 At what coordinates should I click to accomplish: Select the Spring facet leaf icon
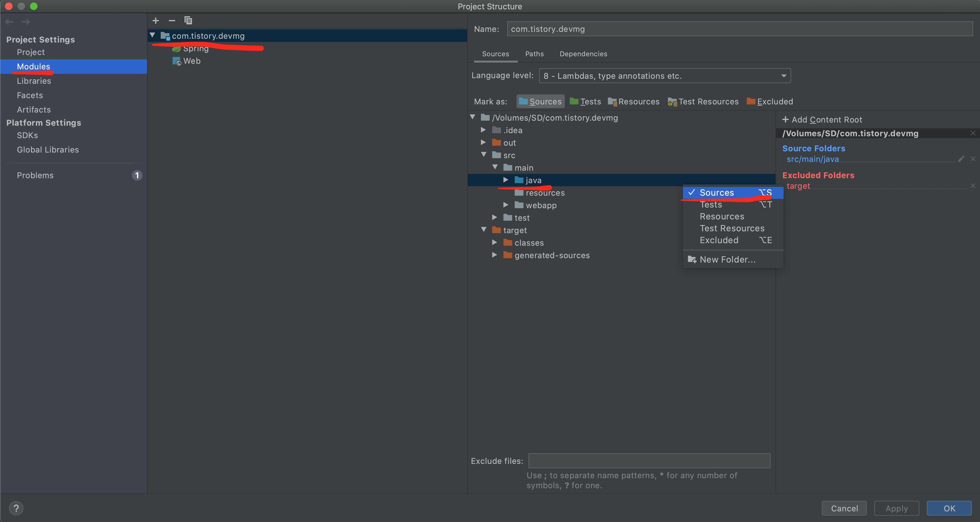(x=176, y=49)
